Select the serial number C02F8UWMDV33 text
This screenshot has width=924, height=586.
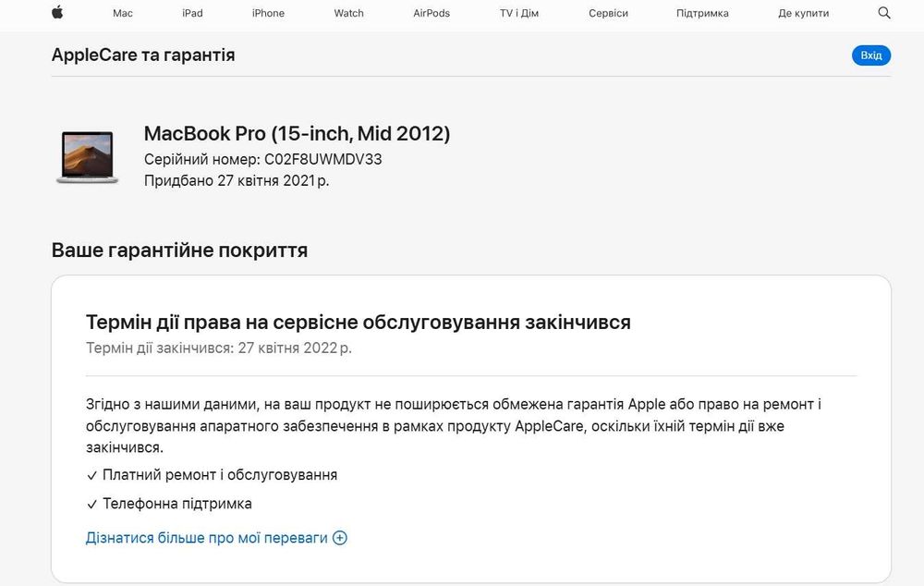click(x=322, y=159)
